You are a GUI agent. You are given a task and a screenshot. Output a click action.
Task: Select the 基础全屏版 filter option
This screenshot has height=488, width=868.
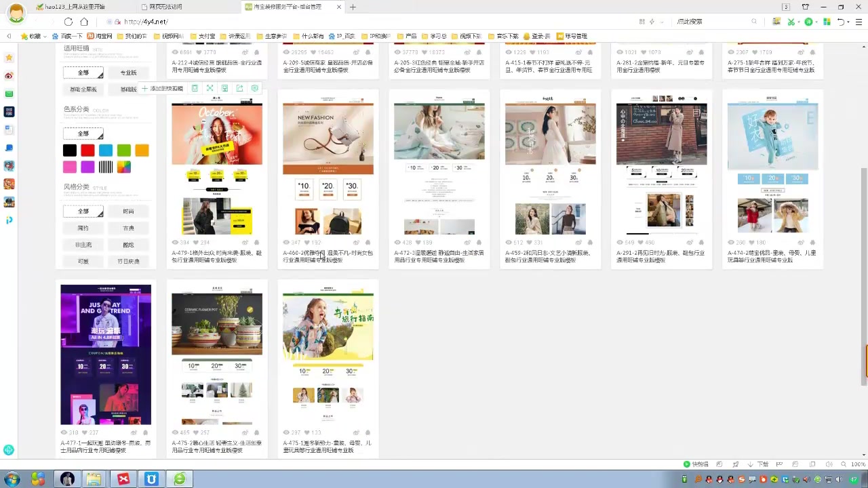83,88
